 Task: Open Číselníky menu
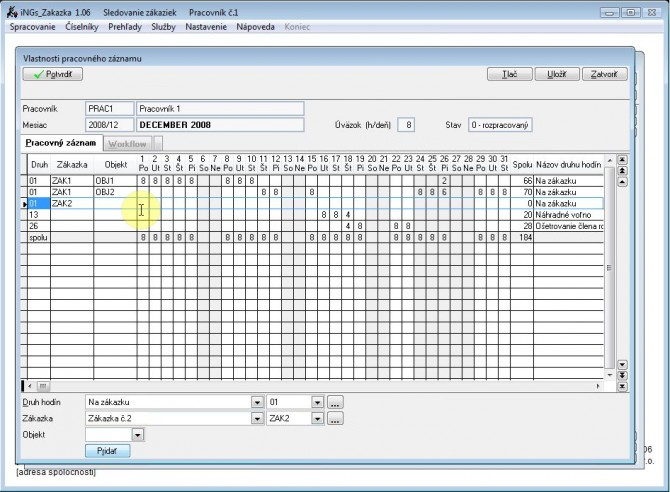click(82, 27)
